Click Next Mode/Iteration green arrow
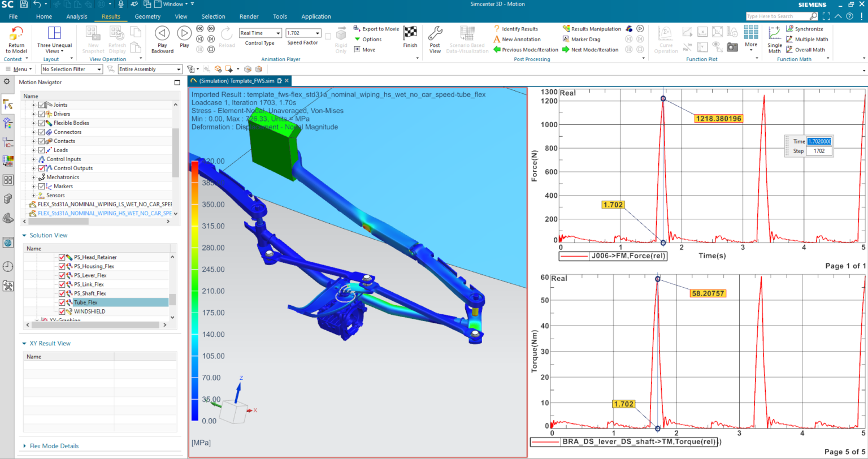The width and height of the screenshot is (868, 459). point(565,49)
